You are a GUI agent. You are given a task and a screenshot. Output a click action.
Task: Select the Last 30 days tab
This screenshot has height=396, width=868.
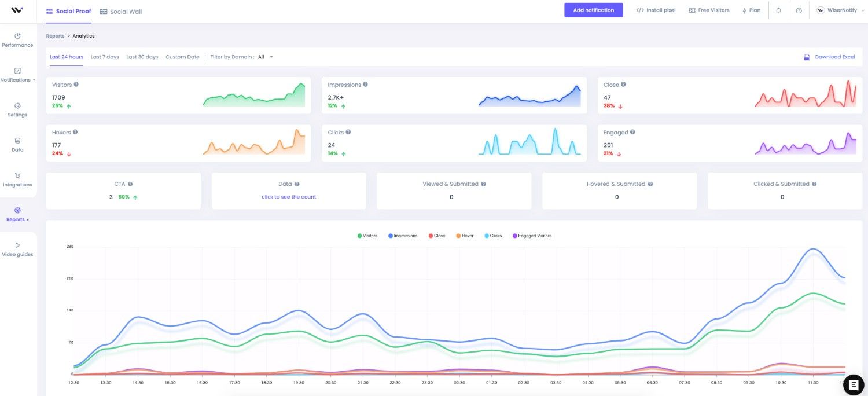coord(142,57)
